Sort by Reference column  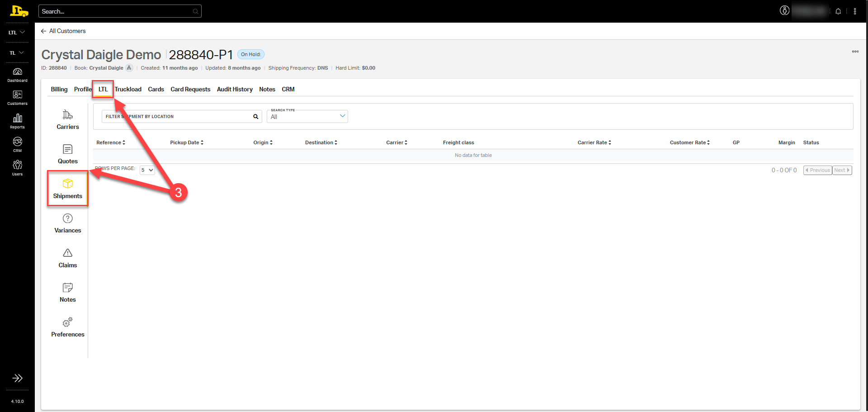pos(111,142)
